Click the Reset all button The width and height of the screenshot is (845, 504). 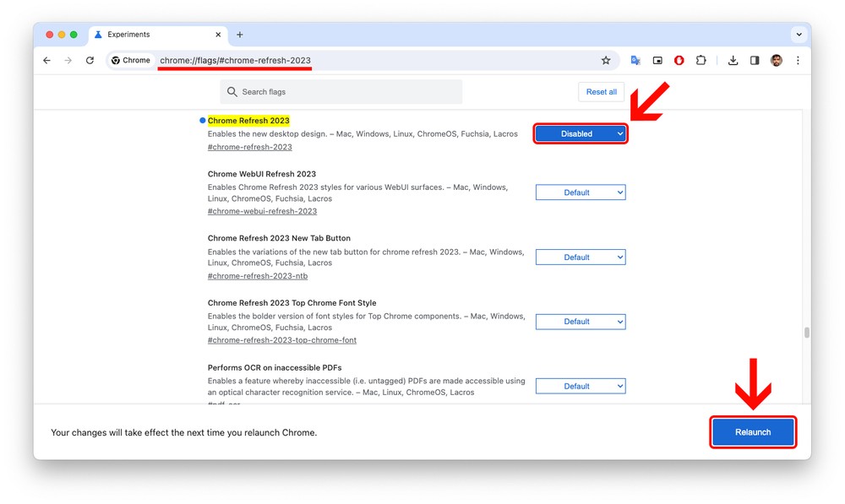point(602,91)
